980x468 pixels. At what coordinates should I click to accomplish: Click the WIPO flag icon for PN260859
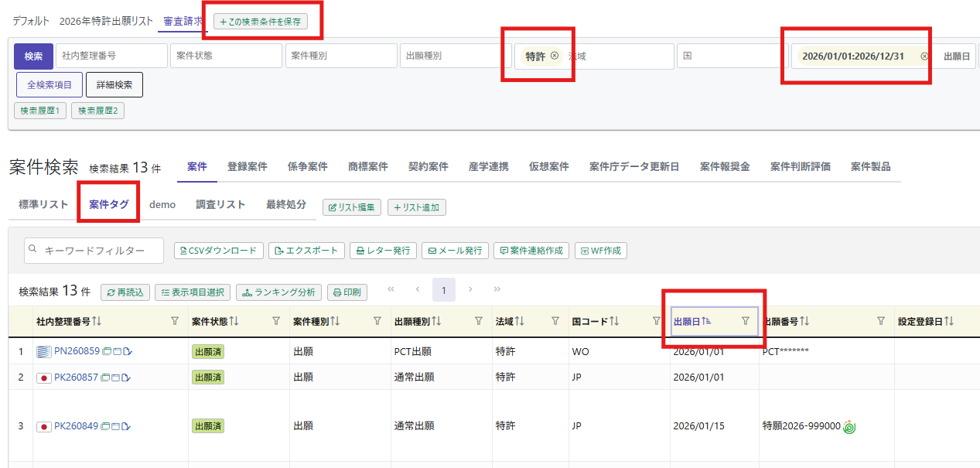[x=44, y=351]
